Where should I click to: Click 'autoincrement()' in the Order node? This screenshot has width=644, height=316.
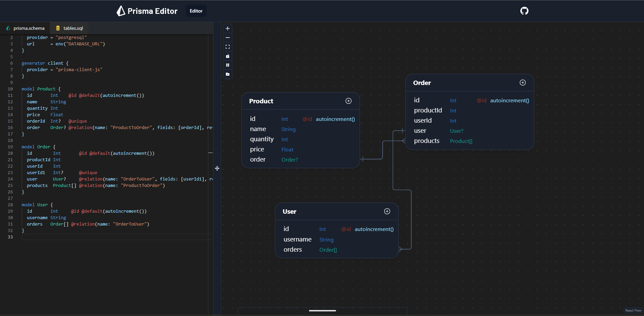point(510,101)
